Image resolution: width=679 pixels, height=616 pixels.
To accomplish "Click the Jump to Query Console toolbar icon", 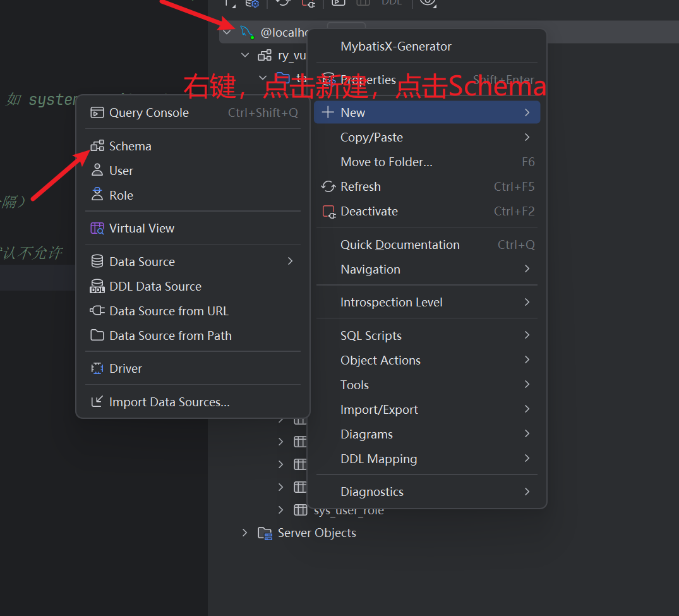I will click(338, 2).
